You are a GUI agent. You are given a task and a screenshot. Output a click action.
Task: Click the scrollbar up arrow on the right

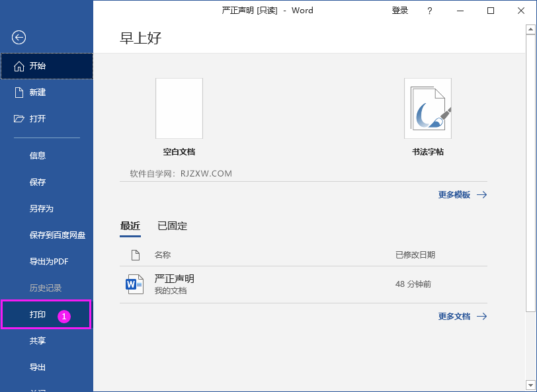point(531,28)
